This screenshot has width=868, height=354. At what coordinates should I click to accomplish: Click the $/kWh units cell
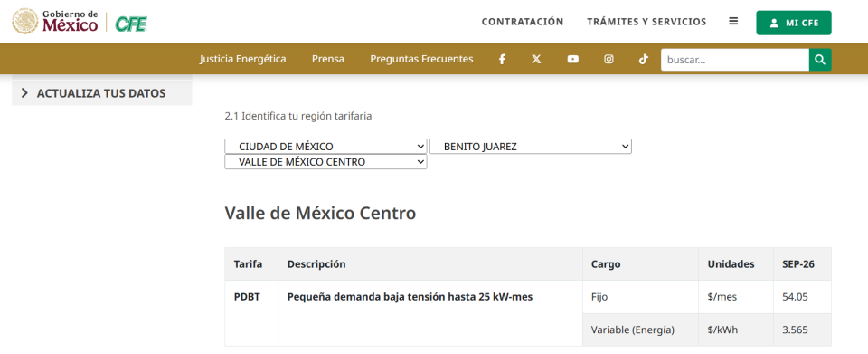pos(736,330)
